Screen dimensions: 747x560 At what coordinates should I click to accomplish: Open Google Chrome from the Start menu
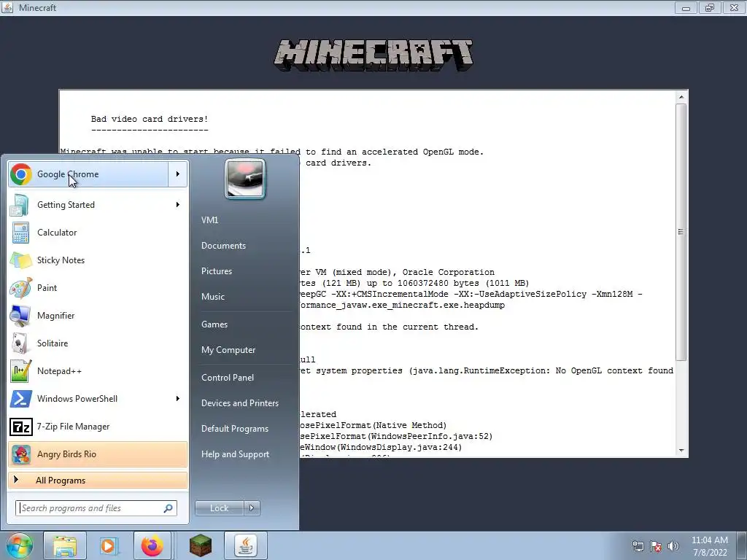point(88,174)
